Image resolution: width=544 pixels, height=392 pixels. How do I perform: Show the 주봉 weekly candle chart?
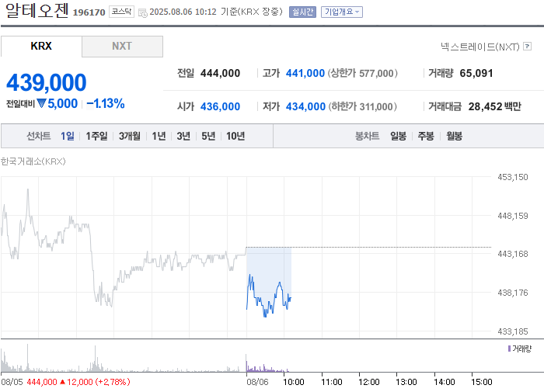(x=426, y=136)
